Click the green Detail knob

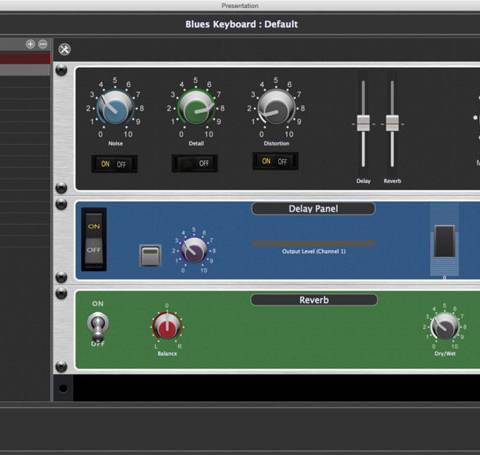click(x=196, y=108)
